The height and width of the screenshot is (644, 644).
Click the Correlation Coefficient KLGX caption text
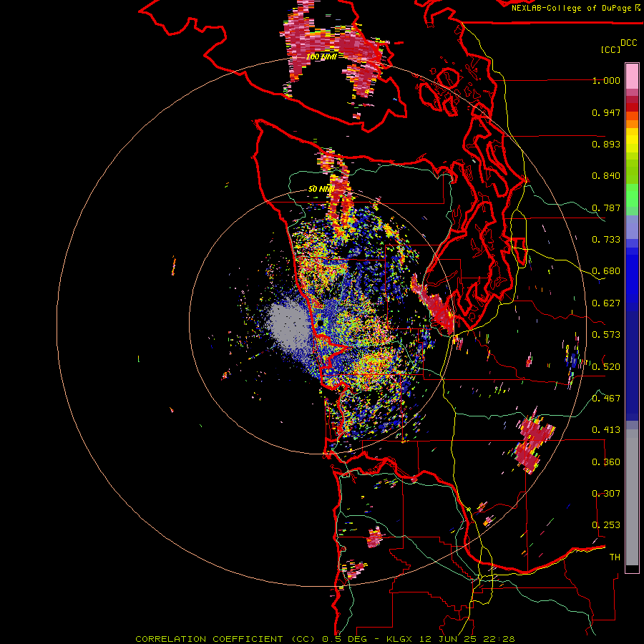pyautogui.click(x=325, y=639)
